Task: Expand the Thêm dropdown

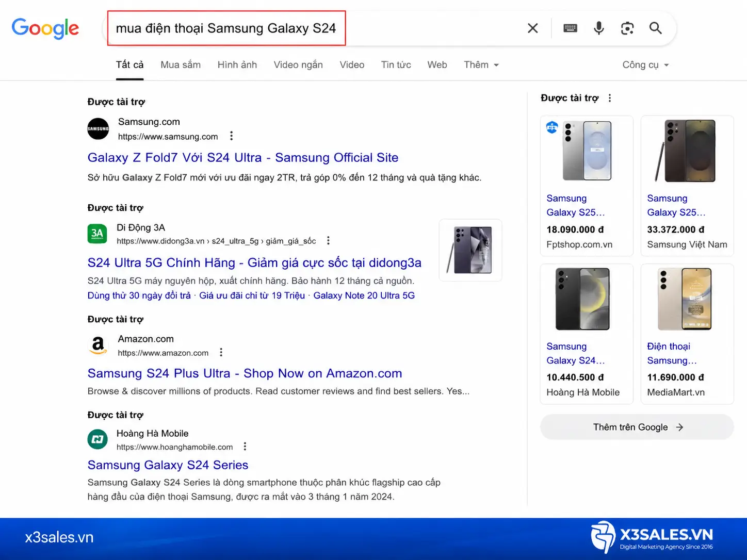Action: coord(481,65)
